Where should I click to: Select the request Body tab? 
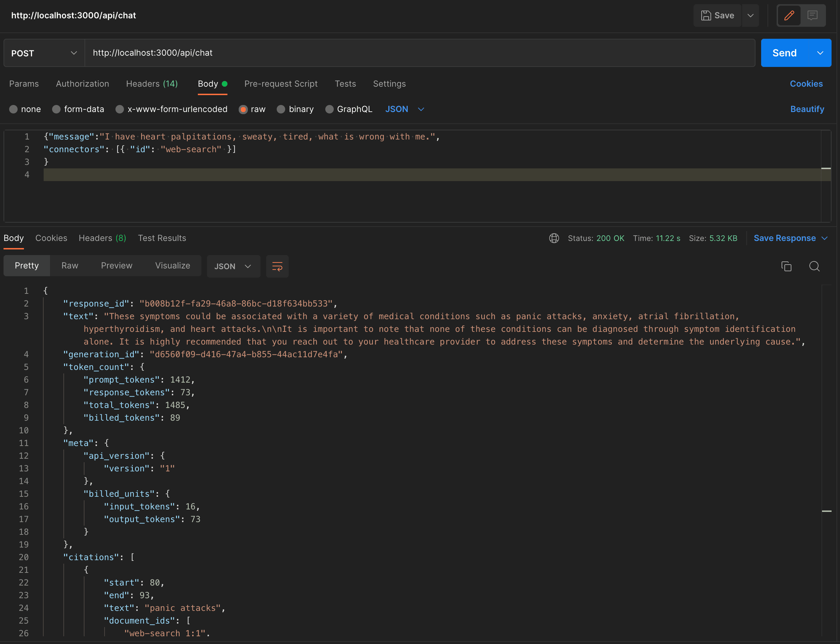pos(212,83)
